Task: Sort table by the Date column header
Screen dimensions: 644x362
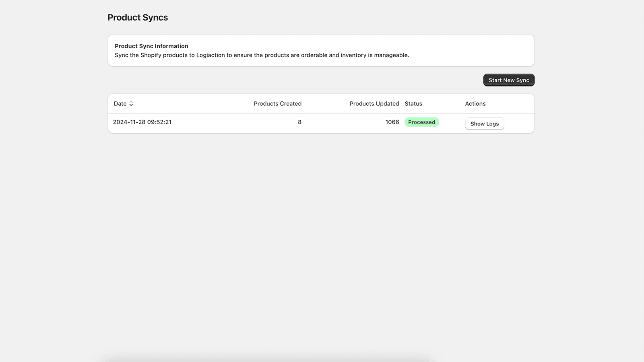Action: [x=120, y=104]
